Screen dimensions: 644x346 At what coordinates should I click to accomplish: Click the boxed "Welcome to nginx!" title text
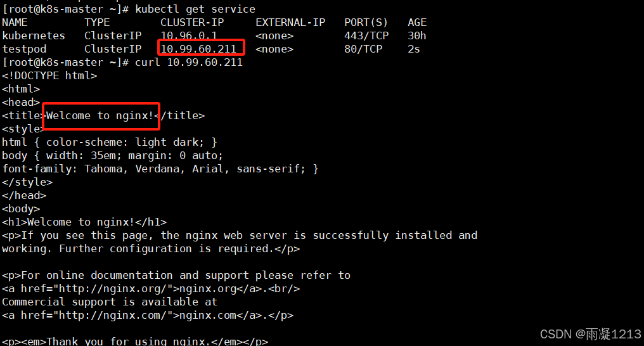click(100, 115)
